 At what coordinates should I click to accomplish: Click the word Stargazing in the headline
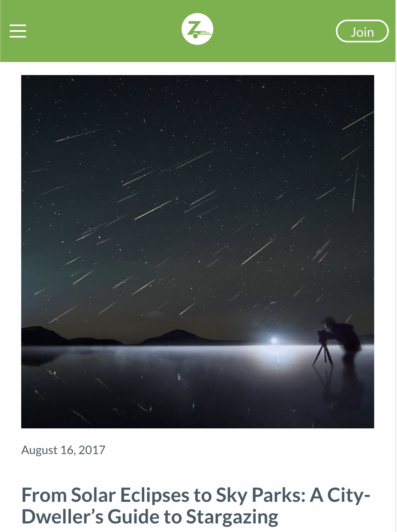pos(232,517)
